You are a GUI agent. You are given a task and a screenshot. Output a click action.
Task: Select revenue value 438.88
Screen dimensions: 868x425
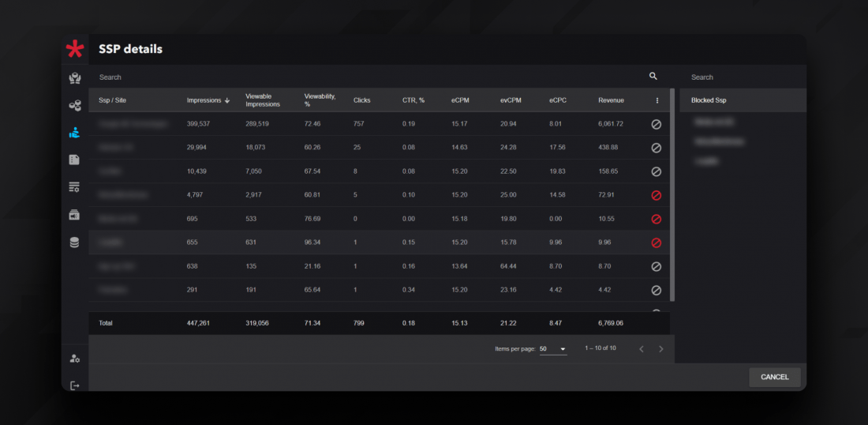pyautogui.click(x=608, y=148)
